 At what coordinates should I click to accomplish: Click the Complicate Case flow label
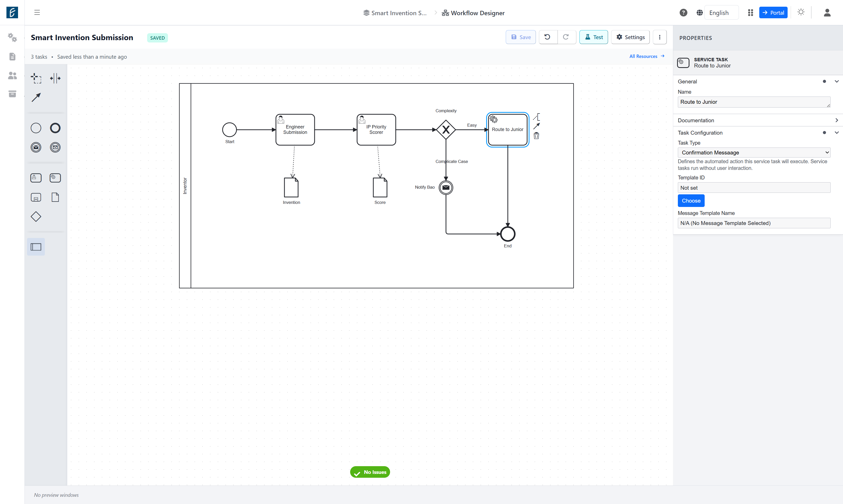click(x=451, y=161)
